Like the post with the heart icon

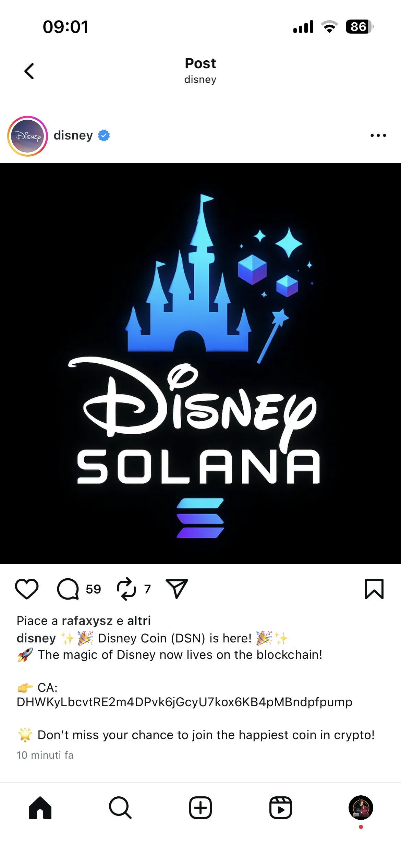coord(27,589)
